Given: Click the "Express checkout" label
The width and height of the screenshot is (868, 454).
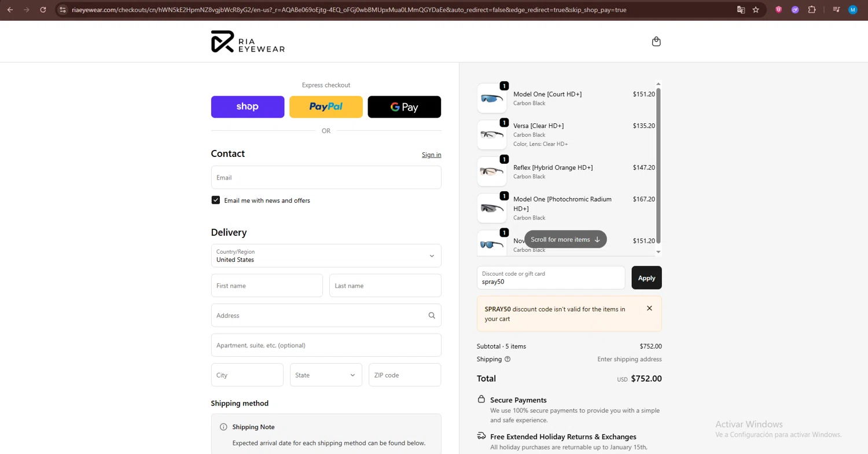Looking at the screenshot, I should [x=326, y=85].
